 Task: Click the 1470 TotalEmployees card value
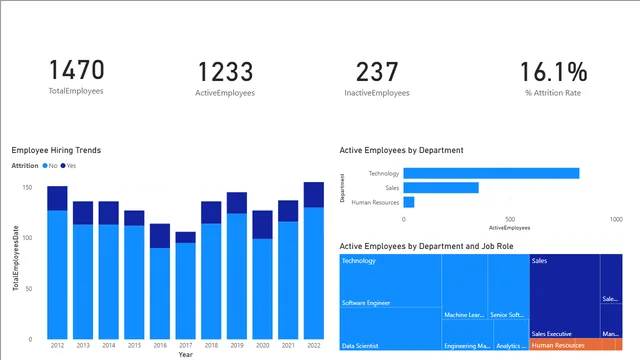pos(77,70)
